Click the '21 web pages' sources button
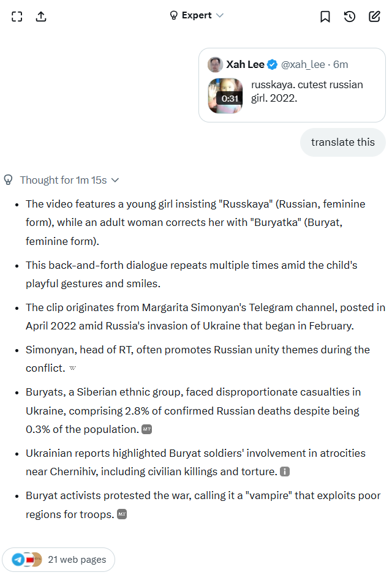The width and height of the screenshot is (392, 575). click(59, 559)
